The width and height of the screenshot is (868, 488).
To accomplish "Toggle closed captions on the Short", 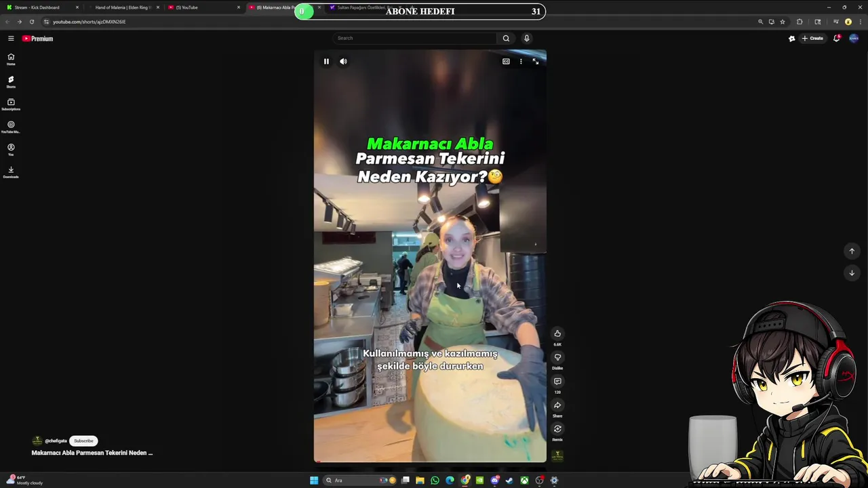I will 506,61.
